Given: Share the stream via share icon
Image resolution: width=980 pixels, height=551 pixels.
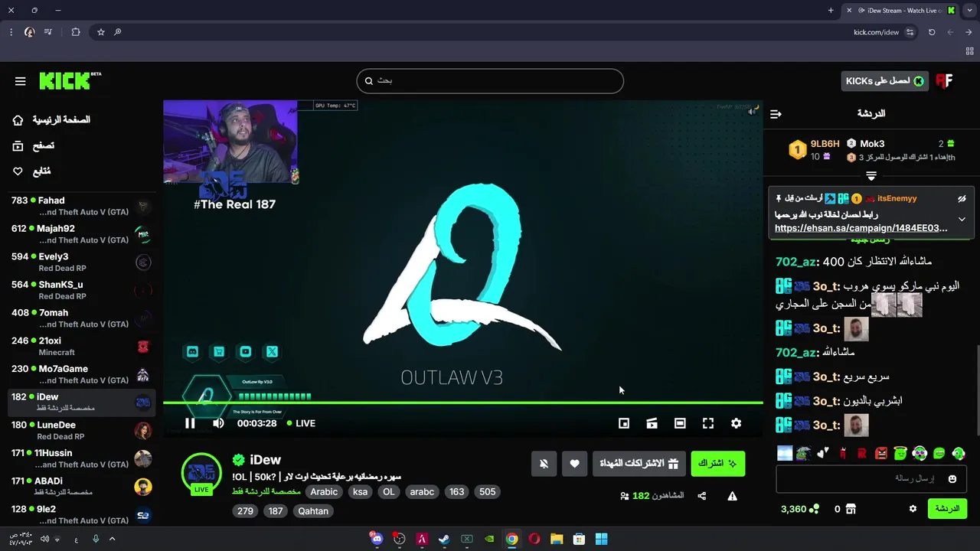Looking at the screenshot, I should point(702,496).
